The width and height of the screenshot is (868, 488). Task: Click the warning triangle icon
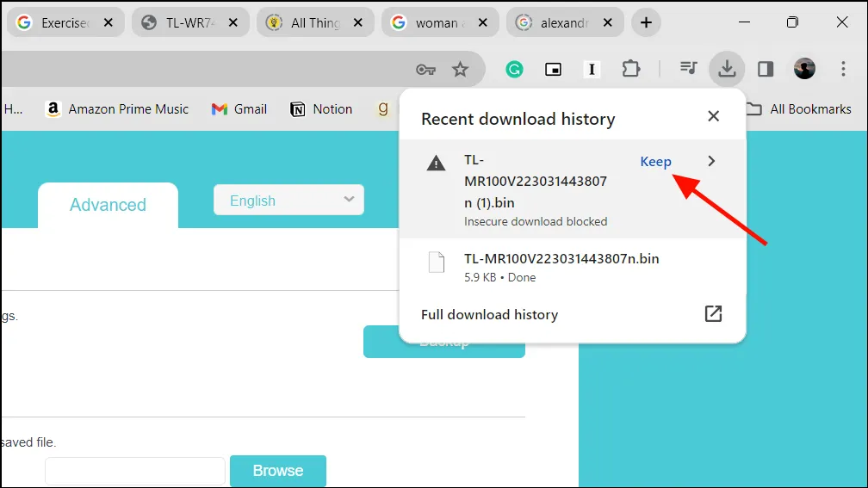click(x=437, y=163)
